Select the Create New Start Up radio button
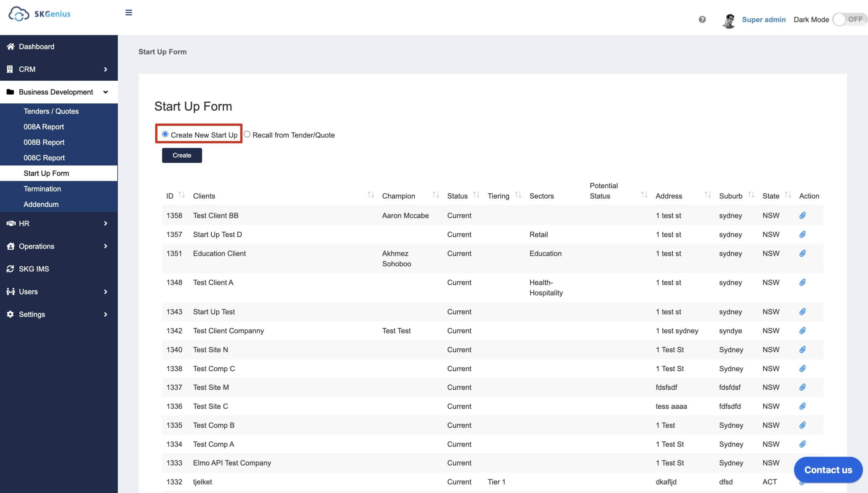The height and width of the screenshot is (493, 868). 164,134
